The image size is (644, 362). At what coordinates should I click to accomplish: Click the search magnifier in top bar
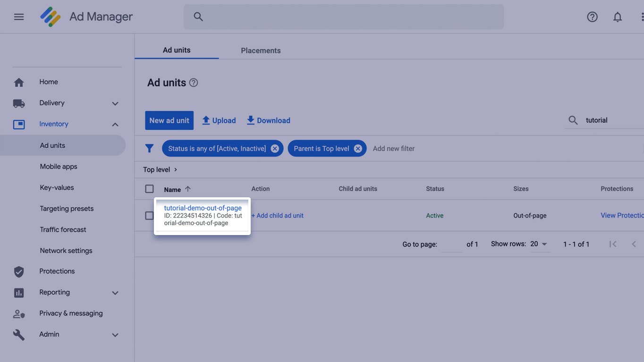(x=198, y=17)
